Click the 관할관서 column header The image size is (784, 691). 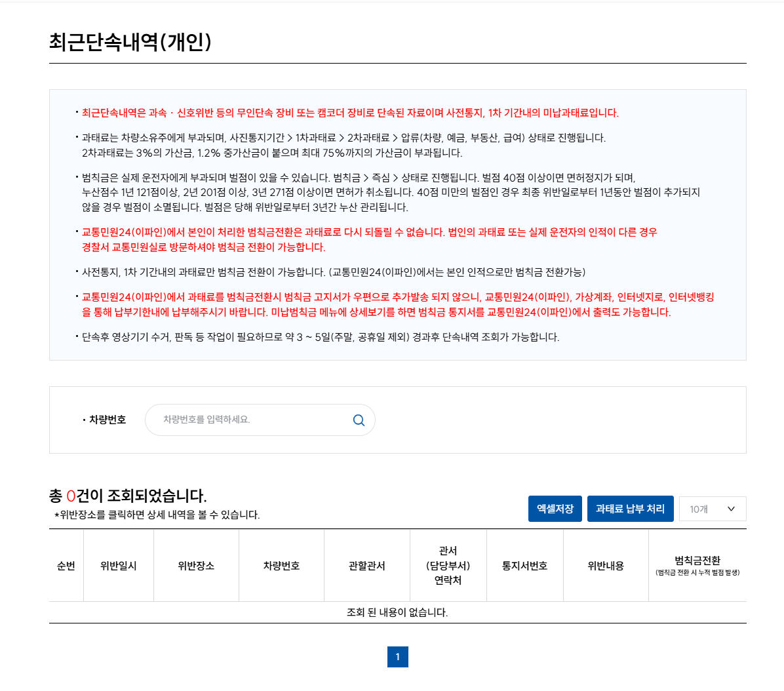(367, 564)
